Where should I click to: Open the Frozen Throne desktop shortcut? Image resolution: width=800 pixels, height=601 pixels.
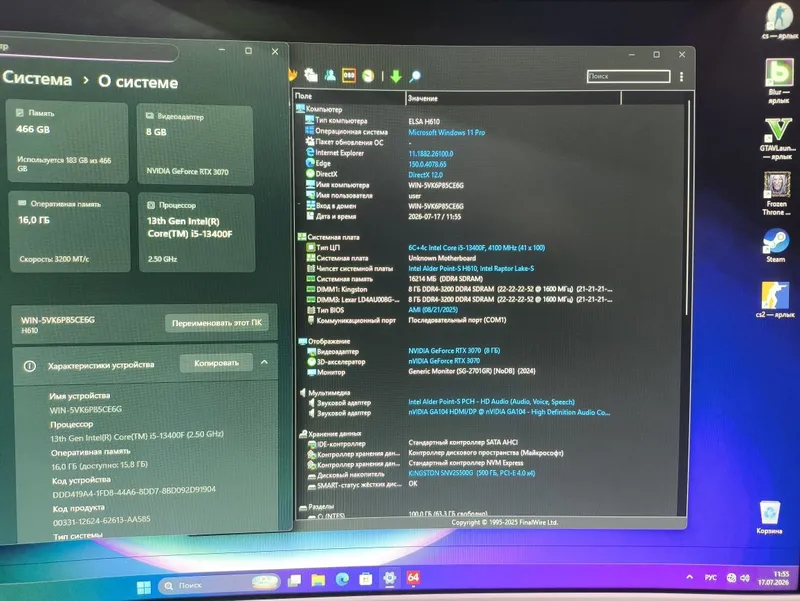(777, 194)
